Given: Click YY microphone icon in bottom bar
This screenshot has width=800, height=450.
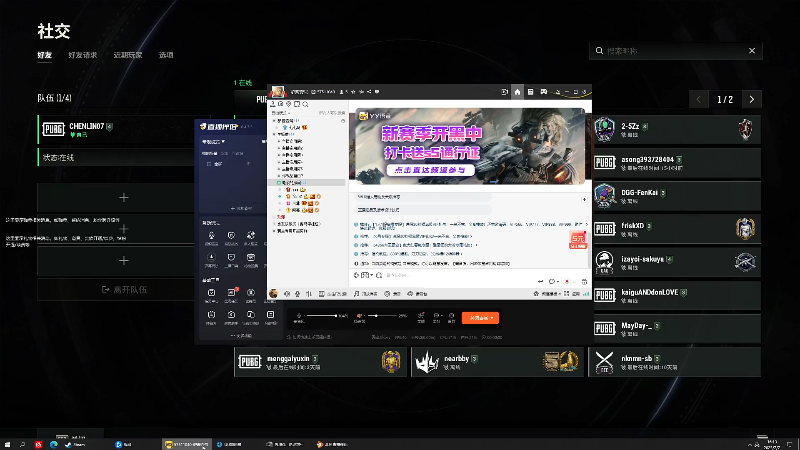Looking at the screenshot, I should [x=297, y=294].
